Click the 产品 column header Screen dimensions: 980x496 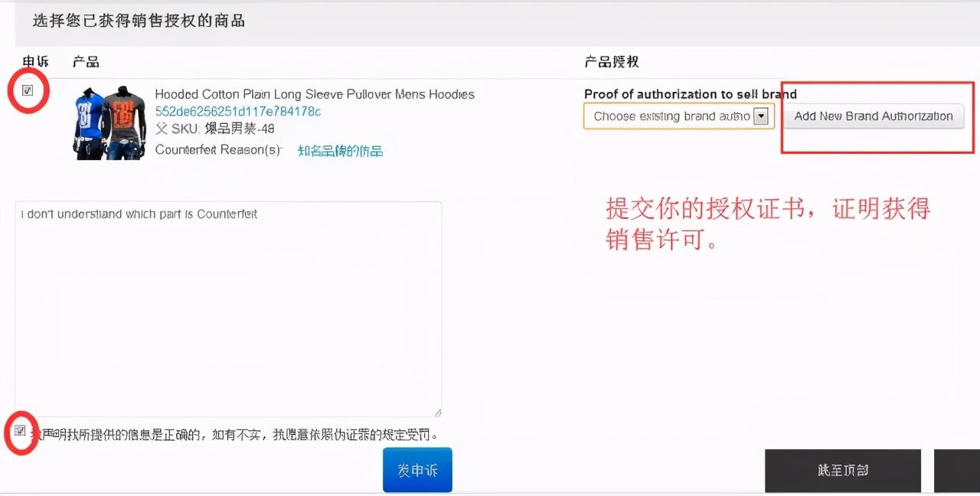coord(86,61)
